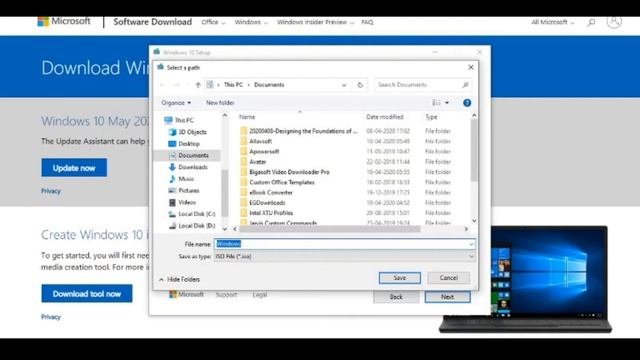Collapse folders with Hide Folders
This screenshot has height=360, width=640.
(x=179, y=280)
